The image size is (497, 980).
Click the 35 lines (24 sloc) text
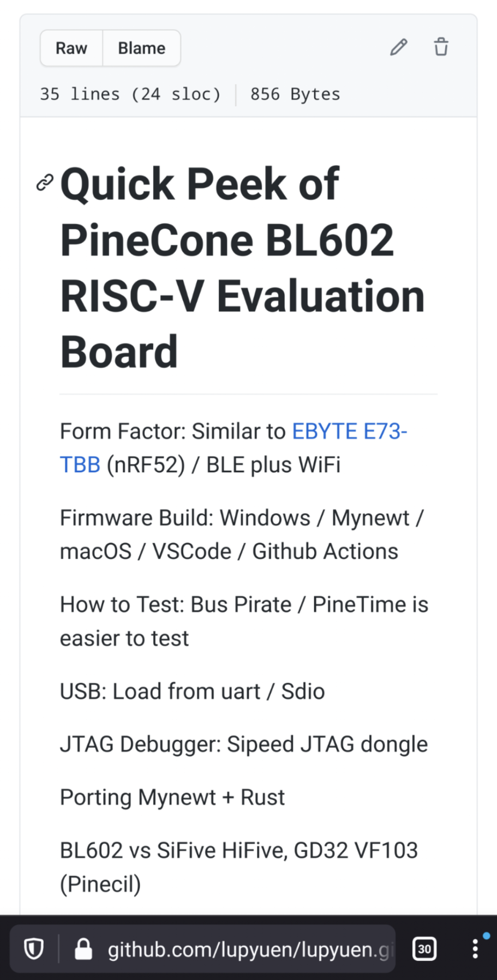point(130,94)
